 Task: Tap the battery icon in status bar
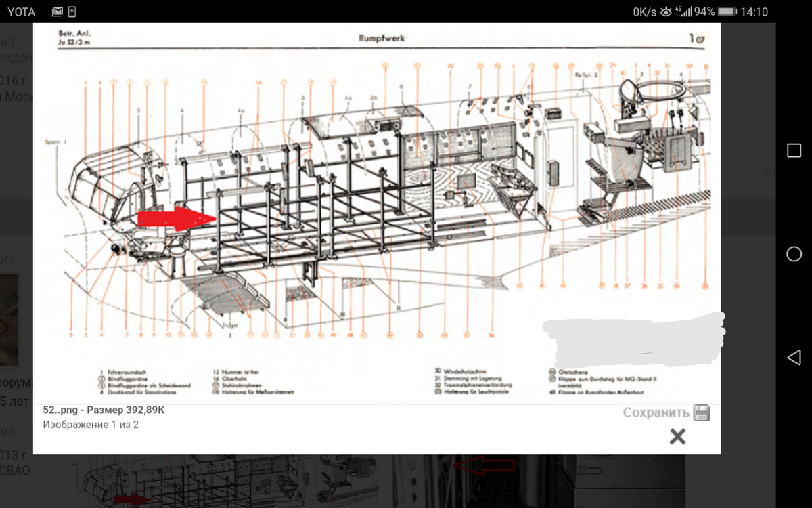[727, 12]
